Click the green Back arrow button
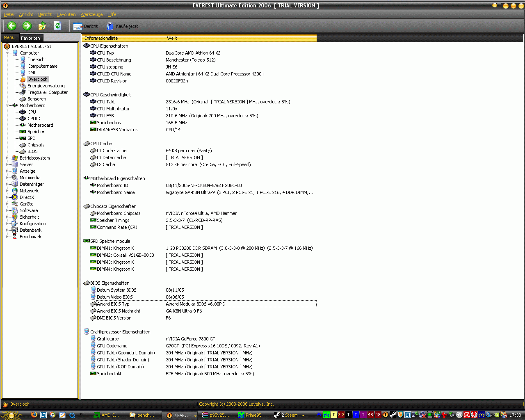 pos(11,26)
